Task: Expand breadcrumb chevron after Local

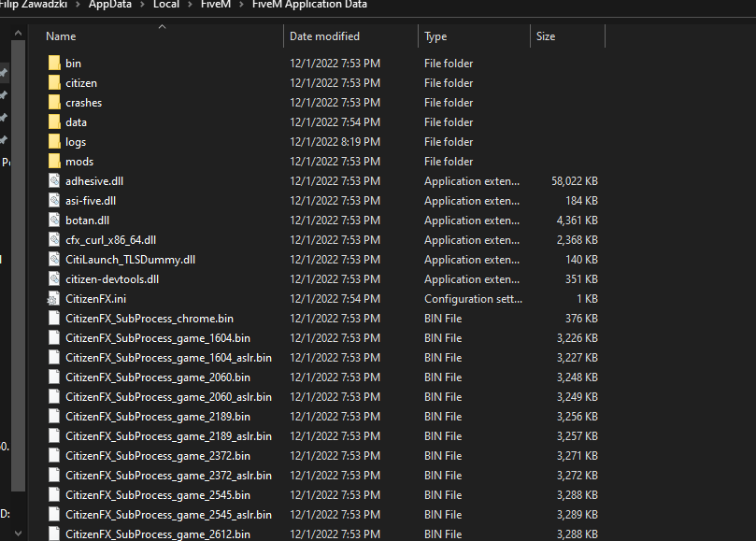Action: tap(190, 5)
